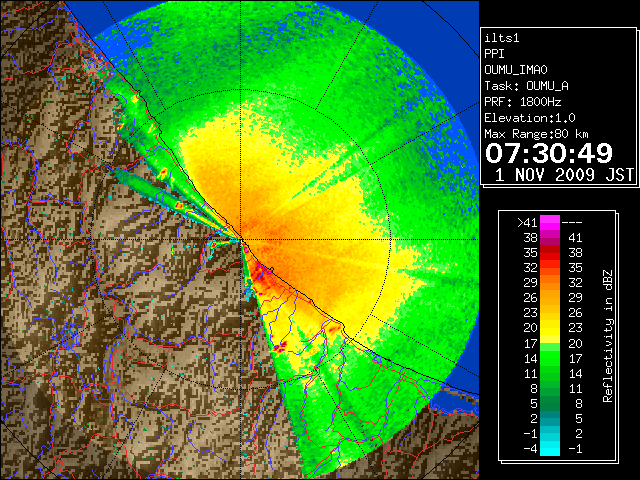Click the cyan -4 dBZ legend swatch
Screen dimensions: 640x480
coord(550,448)
